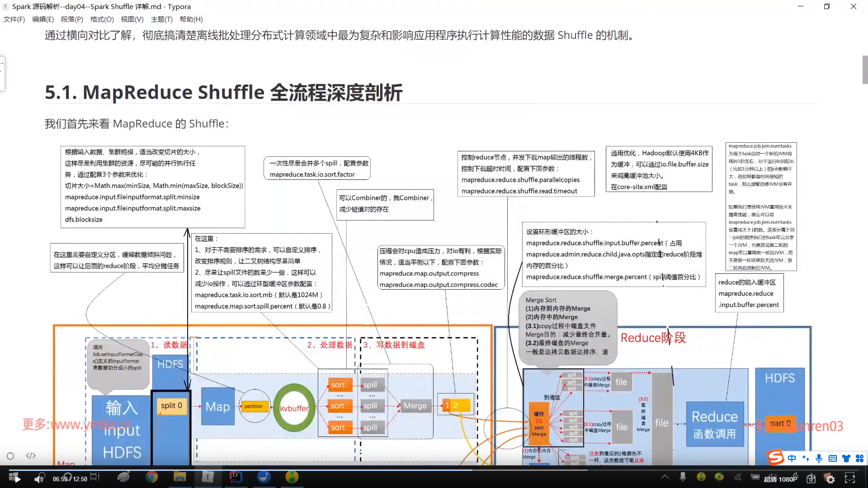Open the 文件(F) menu
The image size is (868, 488).
point(14,19)
